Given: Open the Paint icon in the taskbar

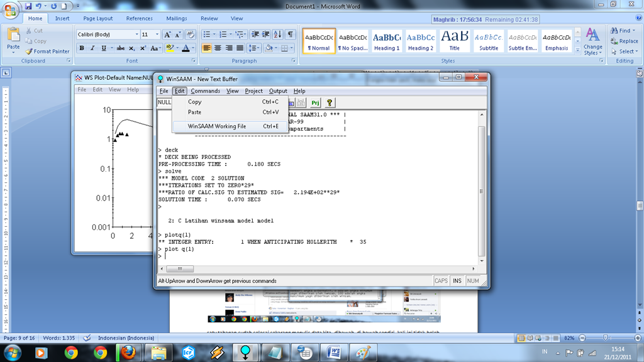Looking at the screenshot, I should tap(363, 353).
